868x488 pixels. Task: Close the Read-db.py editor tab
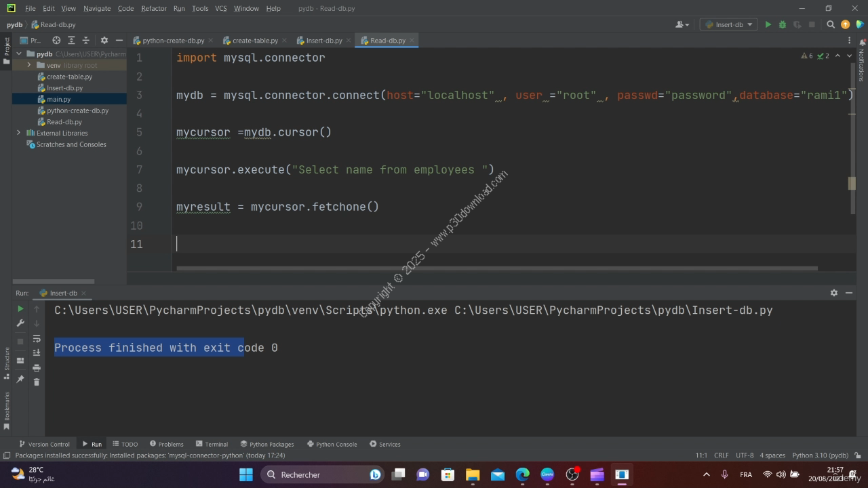[412, 41]
